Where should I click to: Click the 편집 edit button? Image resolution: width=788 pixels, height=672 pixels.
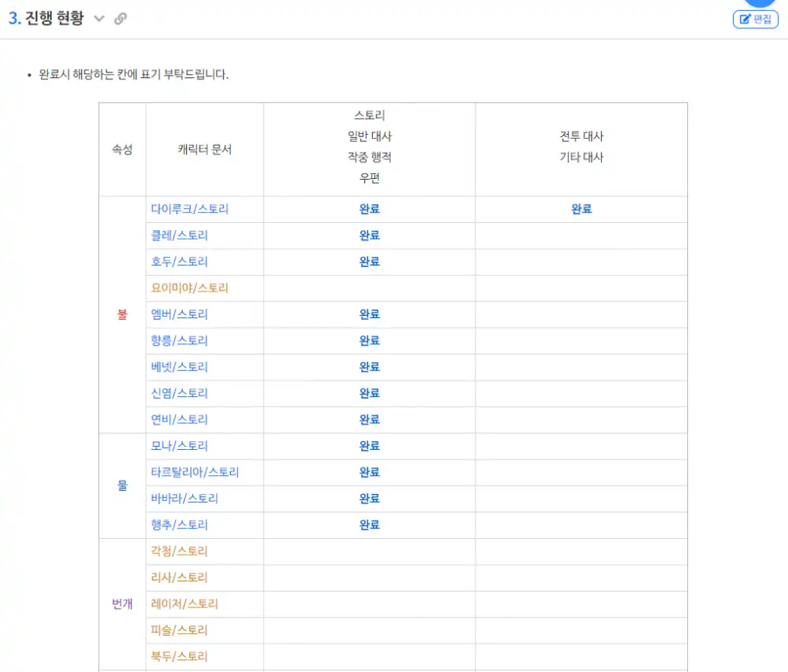tap(755, 19)
